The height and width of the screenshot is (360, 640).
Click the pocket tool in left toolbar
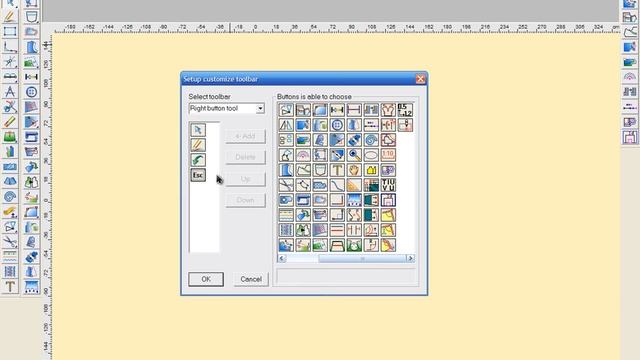[x=31, y=16]
